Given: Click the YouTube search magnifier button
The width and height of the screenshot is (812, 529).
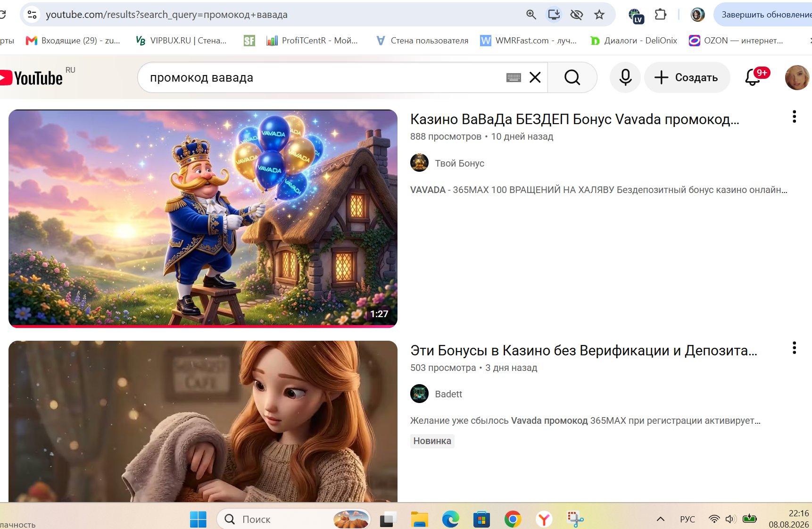Looking at the screenshot, I should (572, 77).
